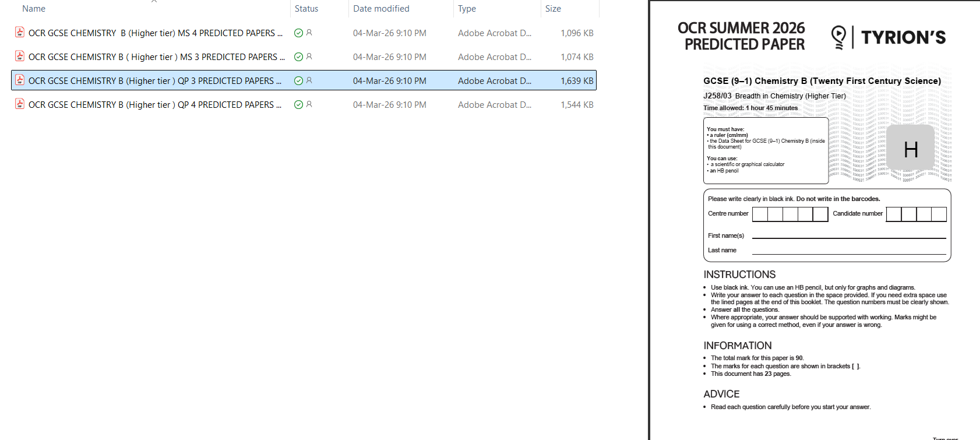The width and height of the screenshot is (980, 440).
Task: Sort by the Date modified column header
Action: pyautogui.click(x=381, y=9)
